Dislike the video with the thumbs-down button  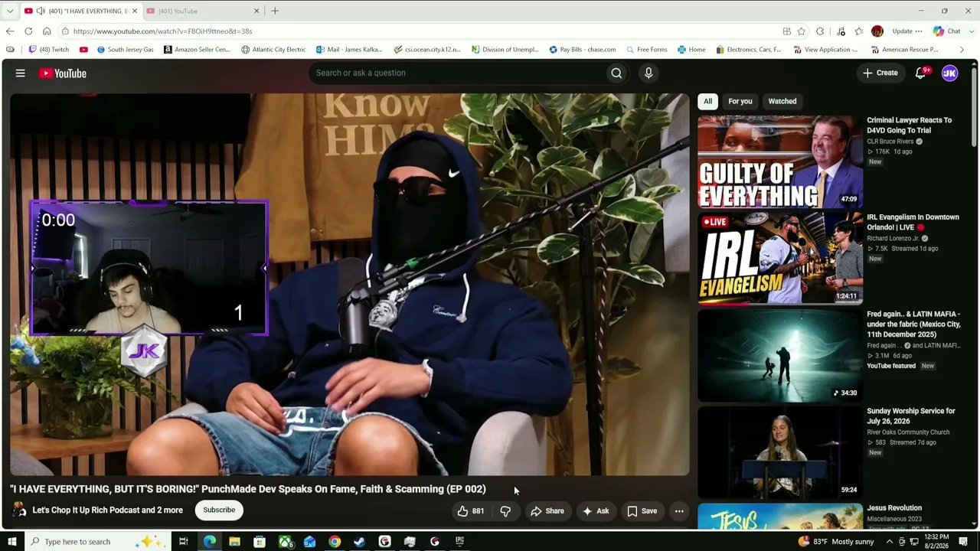click(505, 511)
